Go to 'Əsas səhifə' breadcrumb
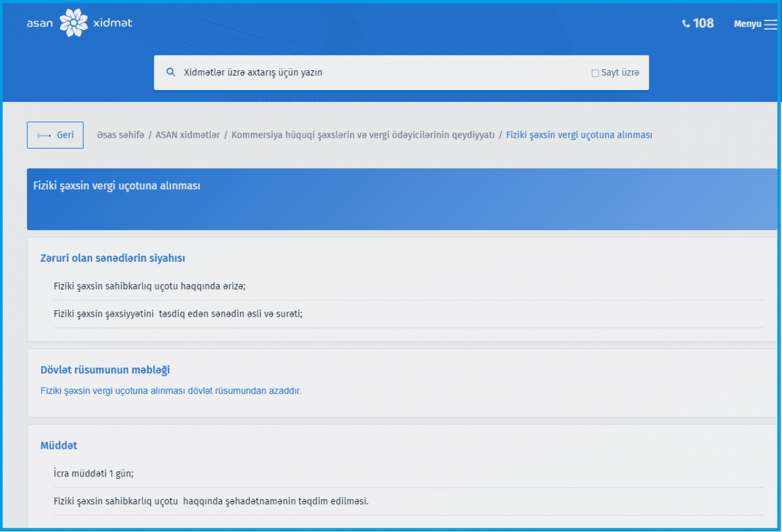Viewport: 782px width, 532px height. (x=120, y=135)
